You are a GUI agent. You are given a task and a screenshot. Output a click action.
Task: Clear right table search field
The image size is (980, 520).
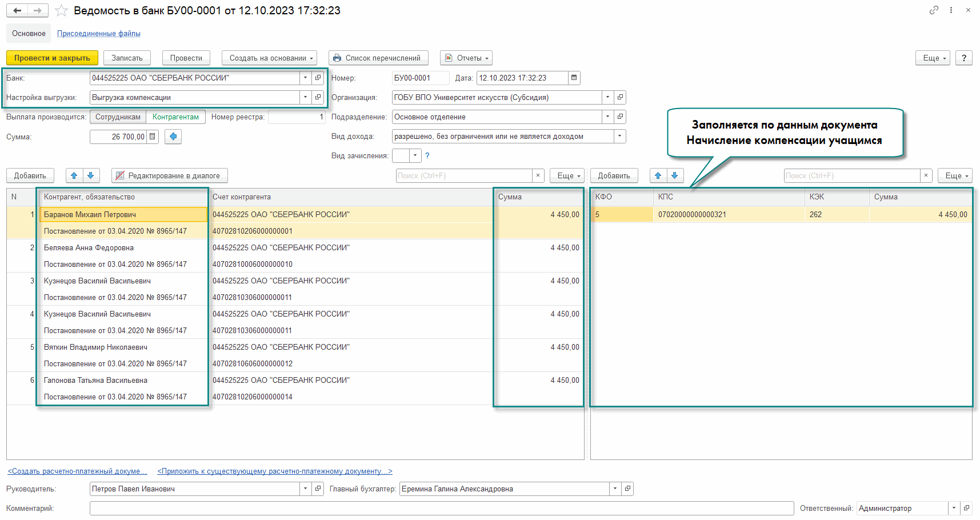926,175
